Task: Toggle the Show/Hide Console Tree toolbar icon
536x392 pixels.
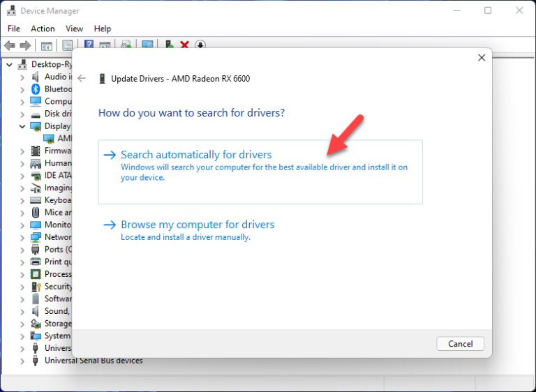Action: (47, 45)
